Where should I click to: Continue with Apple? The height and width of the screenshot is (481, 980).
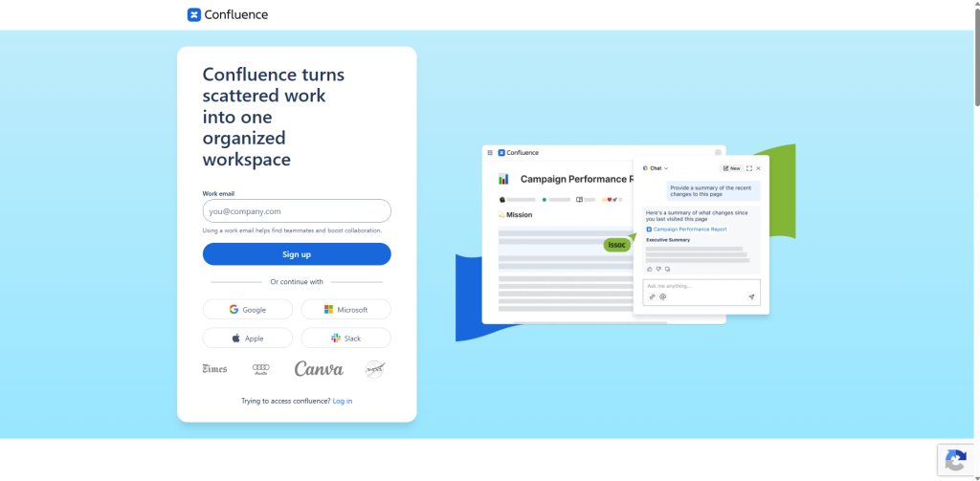click(x=248, y=338)
